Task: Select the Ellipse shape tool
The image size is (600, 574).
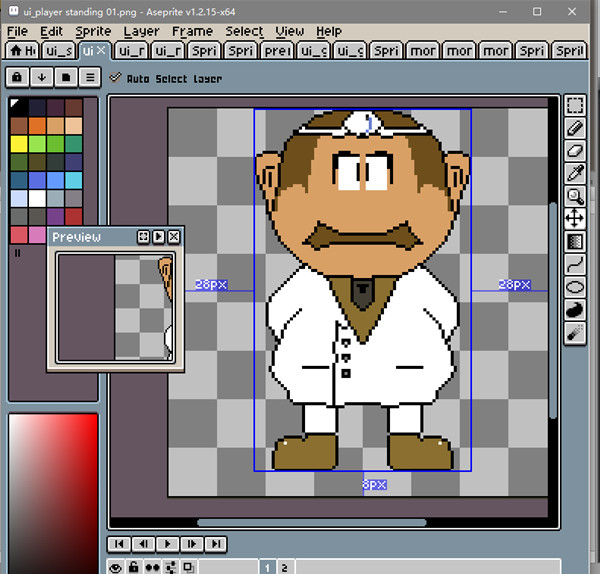Action: [575, 288]
